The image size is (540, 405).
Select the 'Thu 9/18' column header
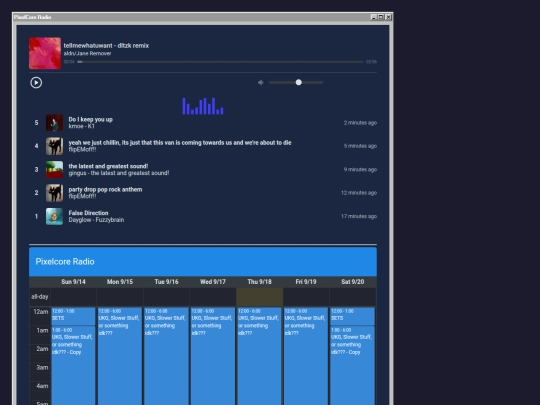pyautogui.click(x=259, y=282)
